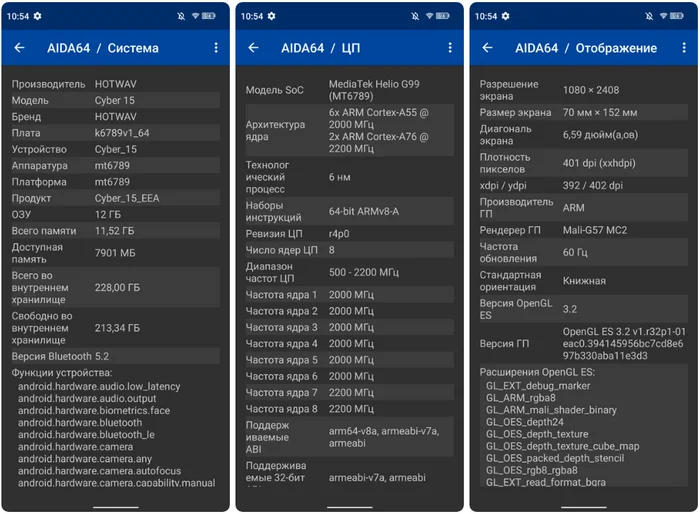Tap Wi-Fi icon in ЦП status bar
Screen dimensions: 700x514
pos(429,16)
